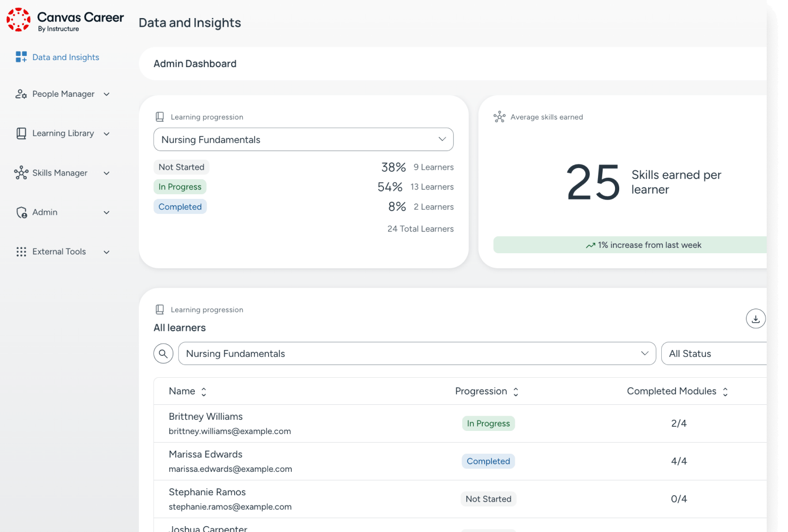The image size is (788, 532).
Task: Toggle sorting on the Name column
Action: coord(203,391)
